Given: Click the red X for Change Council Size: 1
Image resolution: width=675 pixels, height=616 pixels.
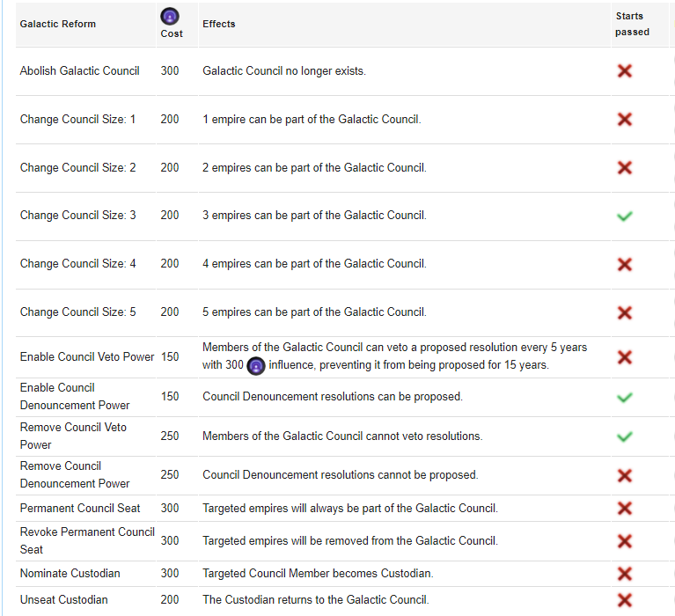Looking at the screenshot, I should pos(625,120).
